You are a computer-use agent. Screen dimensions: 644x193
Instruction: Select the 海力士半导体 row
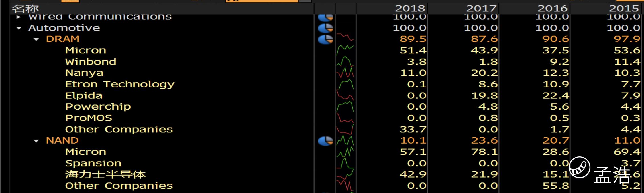(105, 174)
